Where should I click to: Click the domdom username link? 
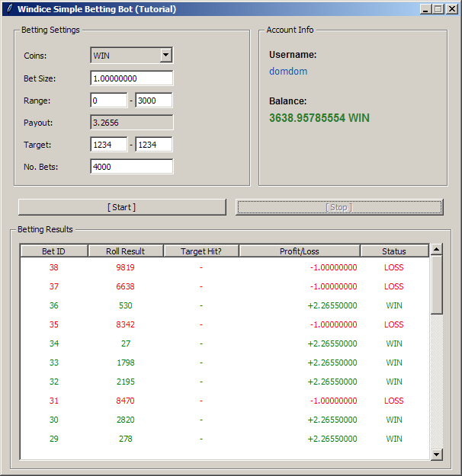click(288, 72)
